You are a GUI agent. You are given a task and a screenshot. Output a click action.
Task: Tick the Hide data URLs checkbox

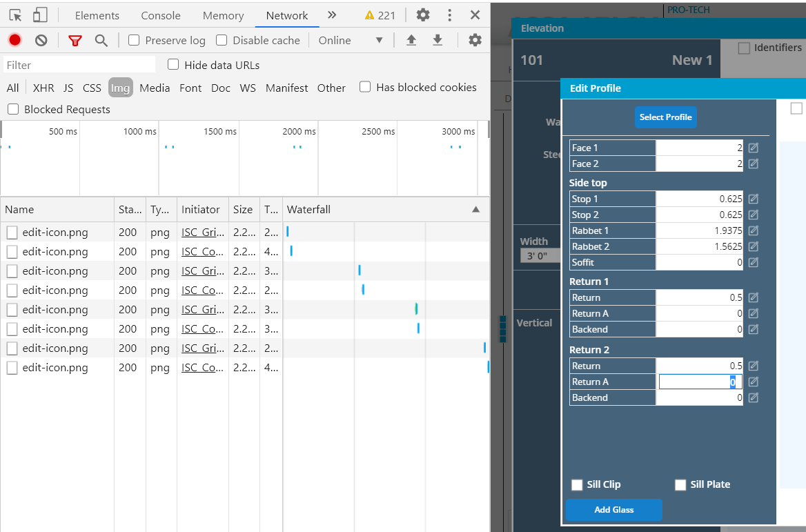pos(173,65)
